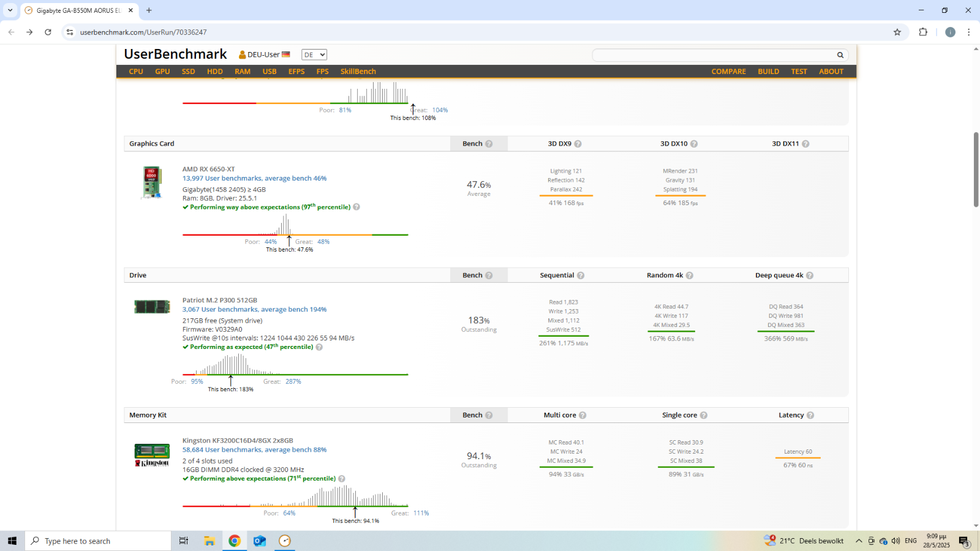
Task: Click the AMD RX 6650-XT product image
Action: [152, 182]
